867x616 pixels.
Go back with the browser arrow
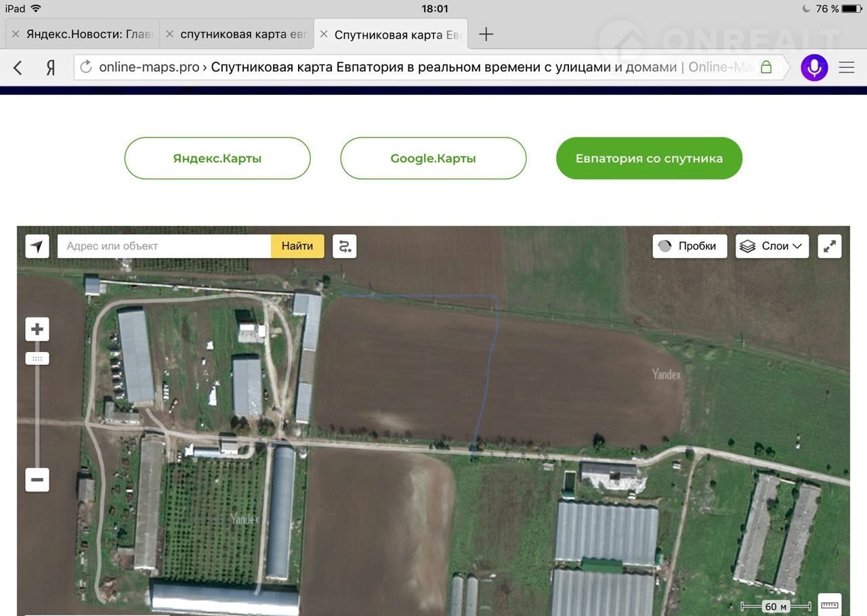pyautogui.click(x=18, y=68)
